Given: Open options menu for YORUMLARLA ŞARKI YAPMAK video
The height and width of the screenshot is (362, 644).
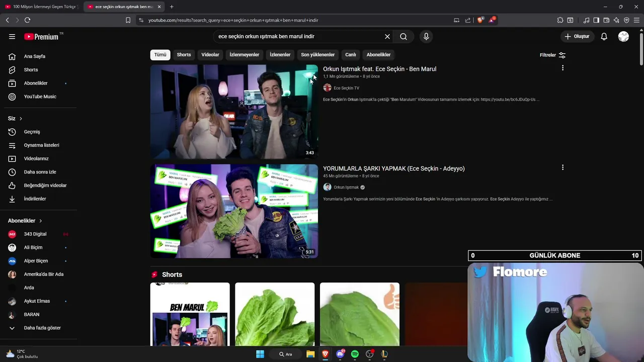Looking at the screenshot, I should (562, 167).
